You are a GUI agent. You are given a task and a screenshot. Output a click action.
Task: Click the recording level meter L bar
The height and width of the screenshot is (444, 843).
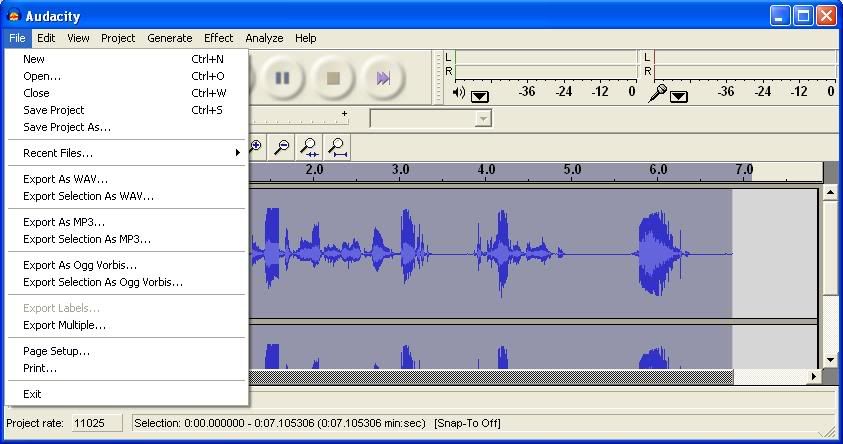pos(745,57)
